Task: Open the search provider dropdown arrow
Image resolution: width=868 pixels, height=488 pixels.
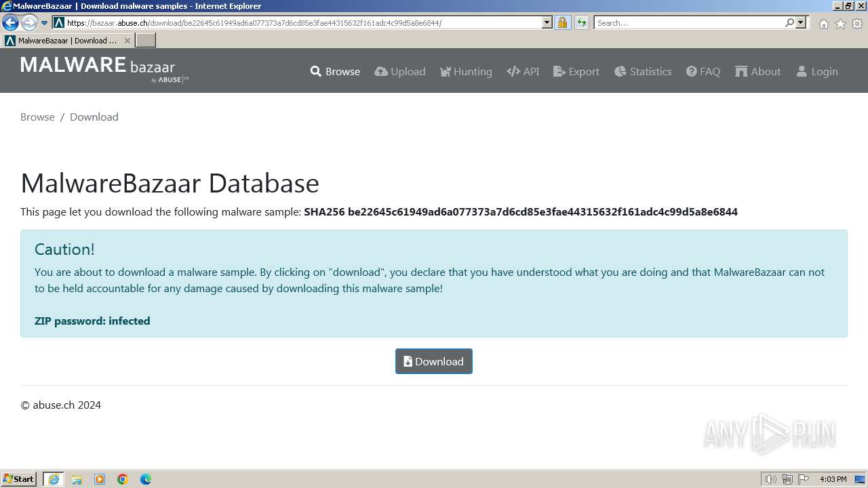Action: point(802,23)
